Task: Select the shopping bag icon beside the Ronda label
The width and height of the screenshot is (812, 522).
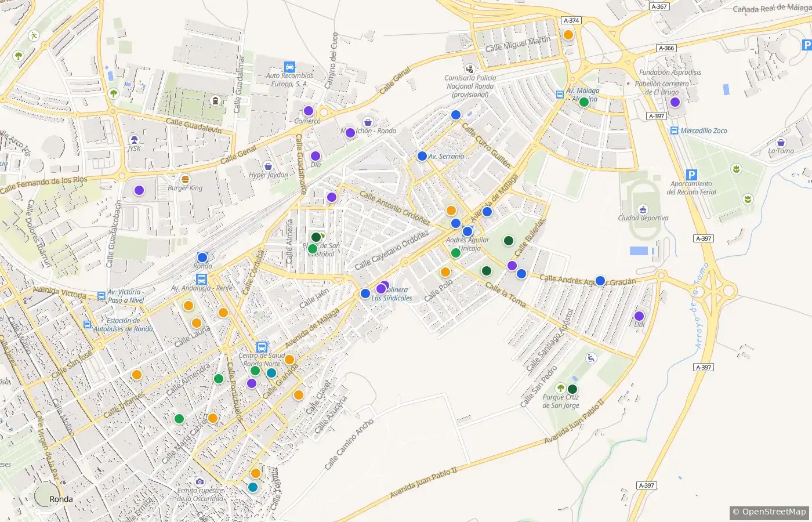Action: [368, 122]
